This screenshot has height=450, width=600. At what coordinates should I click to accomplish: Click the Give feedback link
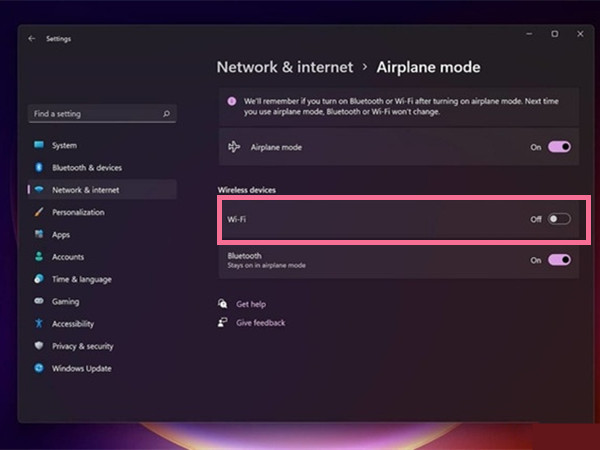coord(260,322)
